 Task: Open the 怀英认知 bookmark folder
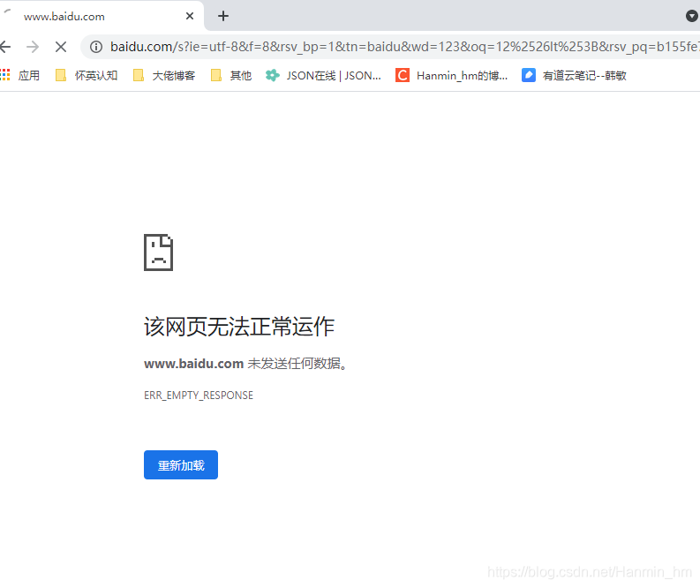pyautogui.click(x=87, y=75)
